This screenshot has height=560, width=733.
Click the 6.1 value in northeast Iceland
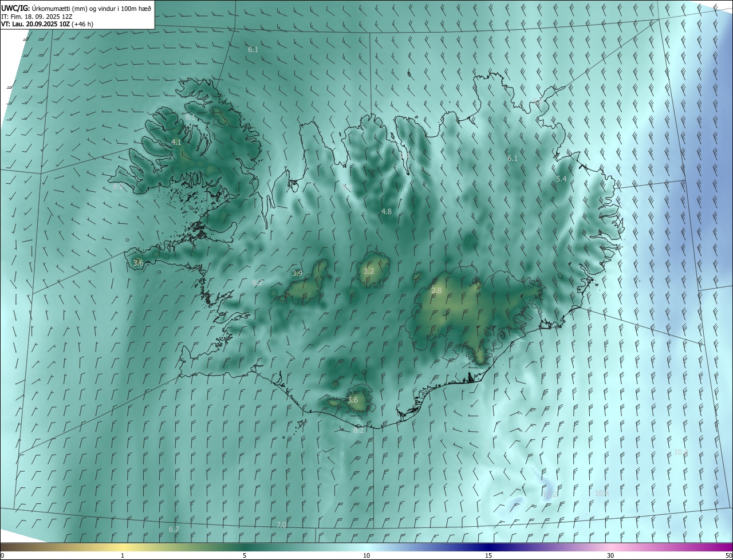point(513,159)
